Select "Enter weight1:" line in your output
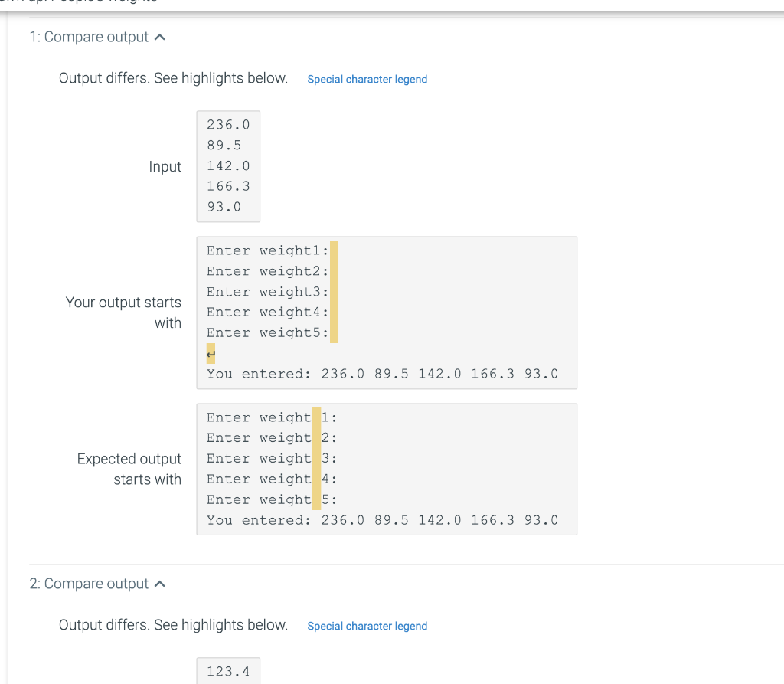The width and height of the screenshot is (784, 684). (x=266, y=250)
